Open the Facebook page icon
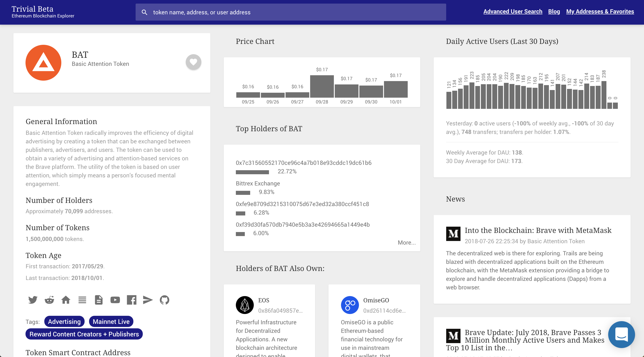 (132, 299)
